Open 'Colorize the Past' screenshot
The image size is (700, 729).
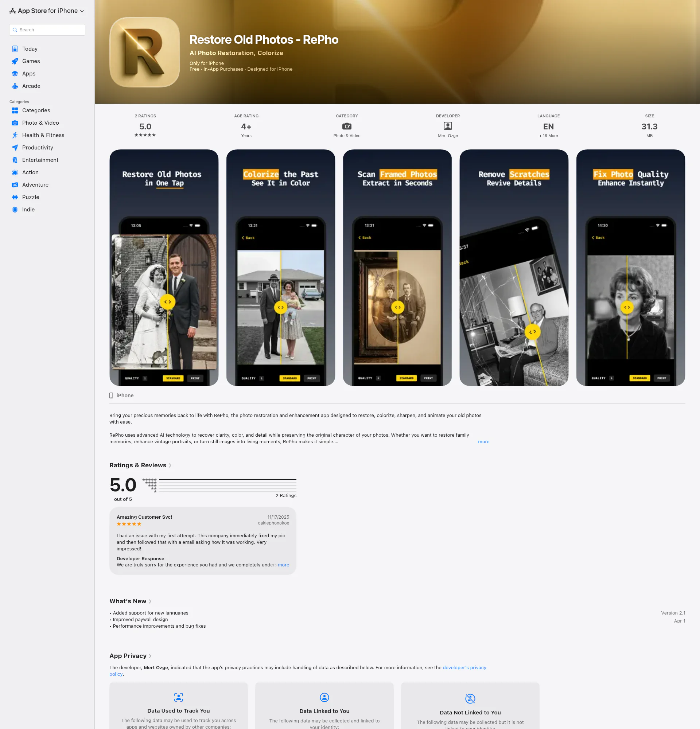click(280, 268)
